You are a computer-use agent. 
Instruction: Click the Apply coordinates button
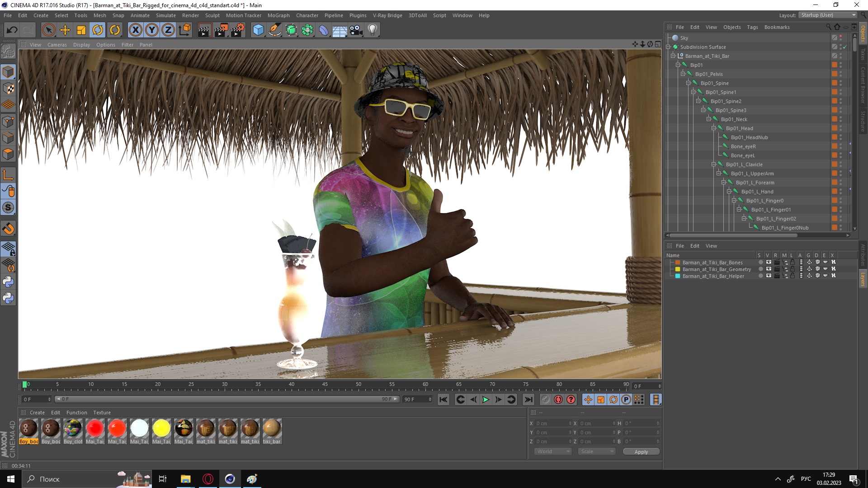point(641,452)
